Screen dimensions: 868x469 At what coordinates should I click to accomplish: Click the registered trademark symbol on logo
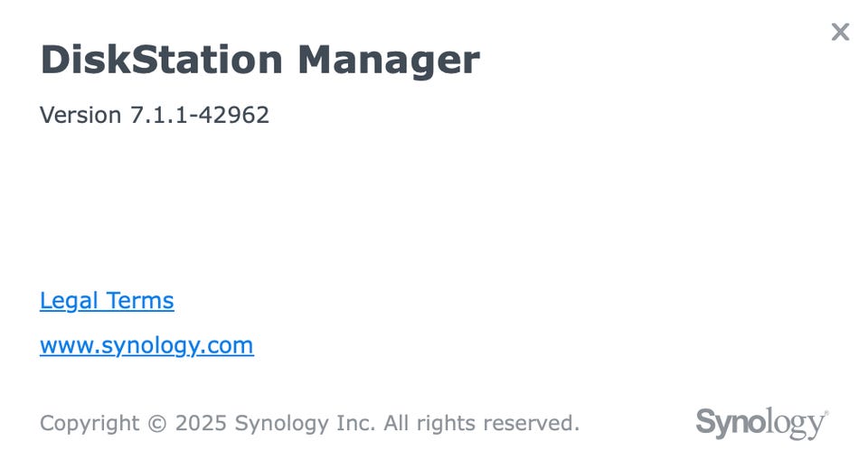[x=826, y=412]
